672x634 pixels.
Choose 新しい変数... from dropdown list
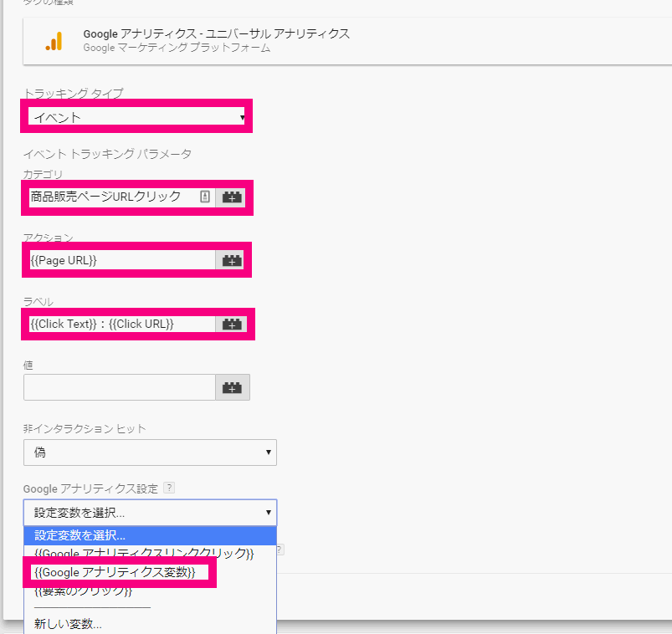(x=150, y=624)
